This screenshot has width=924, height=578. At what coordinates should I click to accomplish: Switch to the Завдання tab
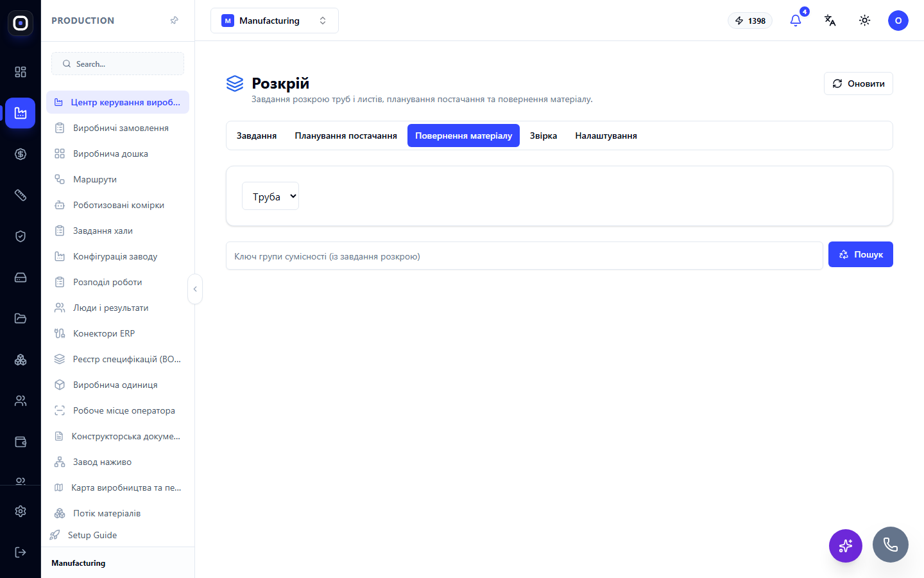[257, 136]
